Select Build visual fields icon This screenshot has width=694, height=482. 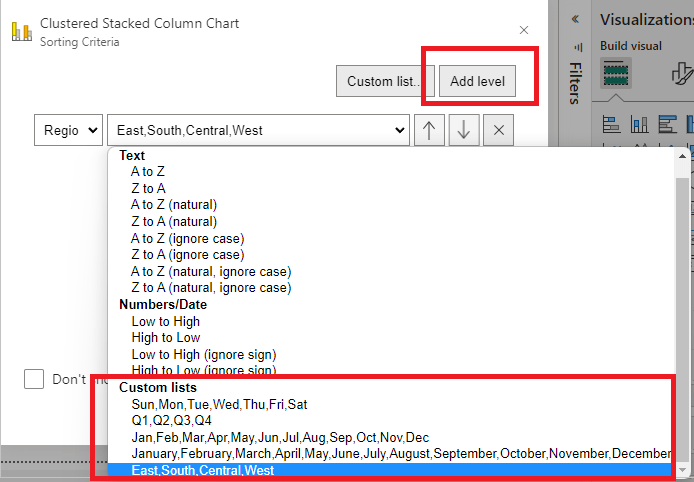[616, 73]
